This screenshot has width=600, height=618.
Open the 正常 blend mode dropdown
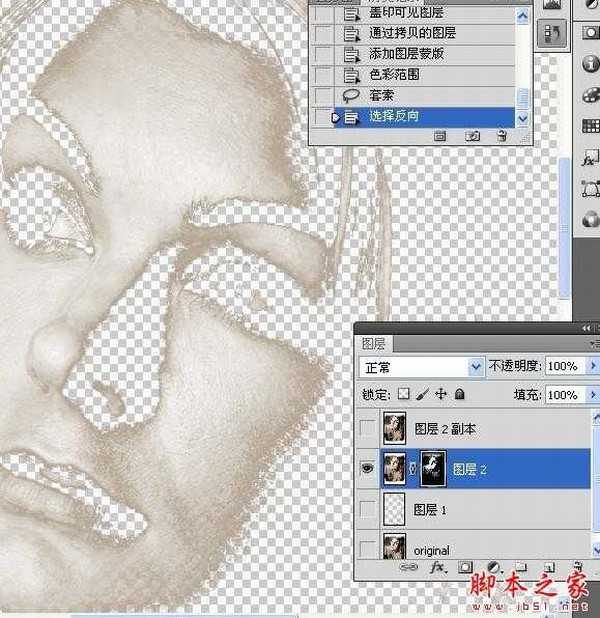click(421, 367)
